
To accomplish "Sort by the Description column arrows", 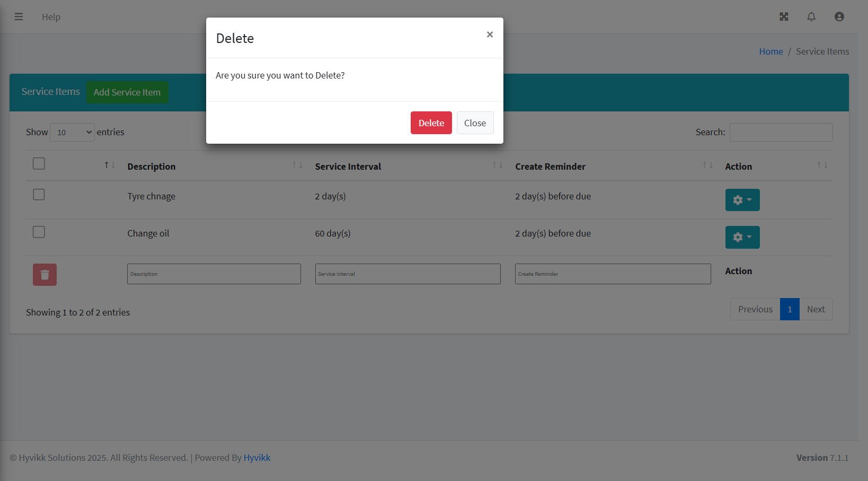I will (297, 165).
